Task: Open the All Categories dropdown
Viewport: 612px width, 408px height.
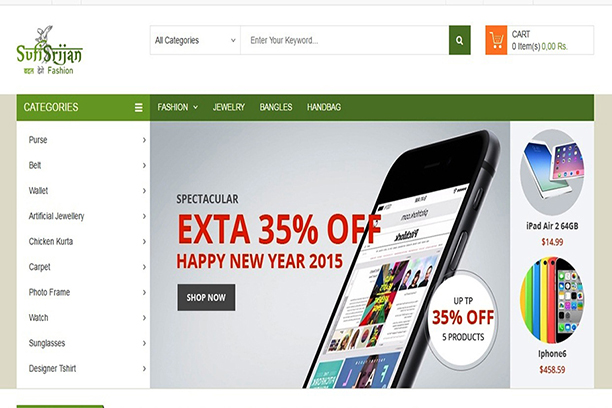Action: [x=195, y=40]
